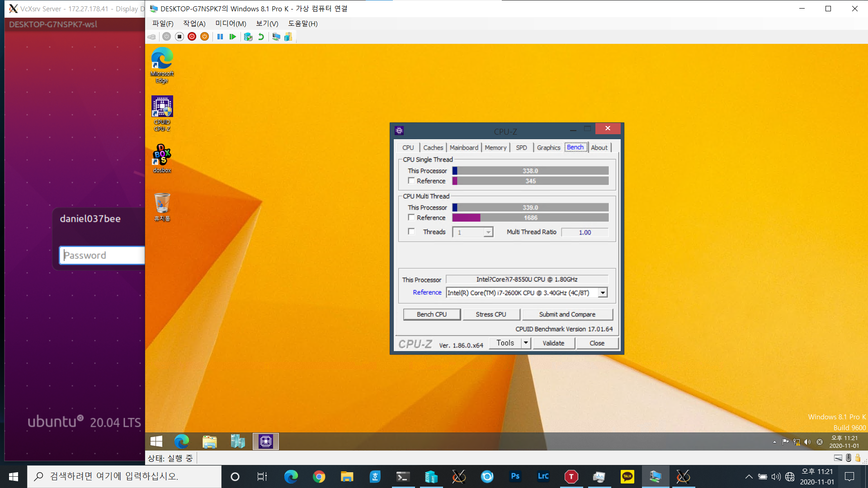Open Photoshop from the host taskbar
This screenshot has width=868, height=488.
[x=515, y=477]
